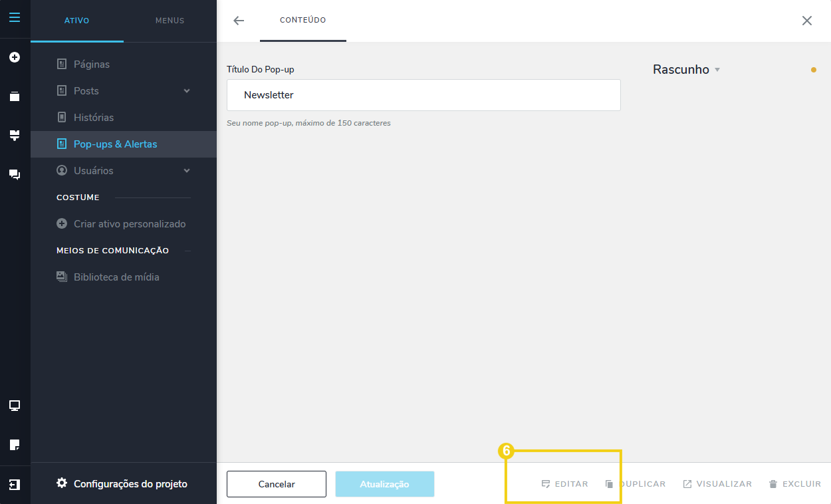The image size is (831, 504).
Task: Click the sticky note icon in left rail
Action: [x=15, y=444]
